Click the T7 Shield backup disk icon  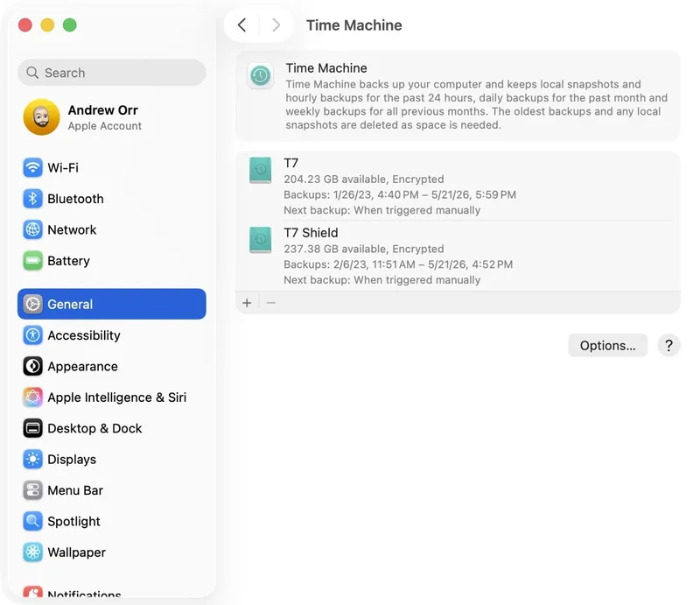tap(260, 240)
